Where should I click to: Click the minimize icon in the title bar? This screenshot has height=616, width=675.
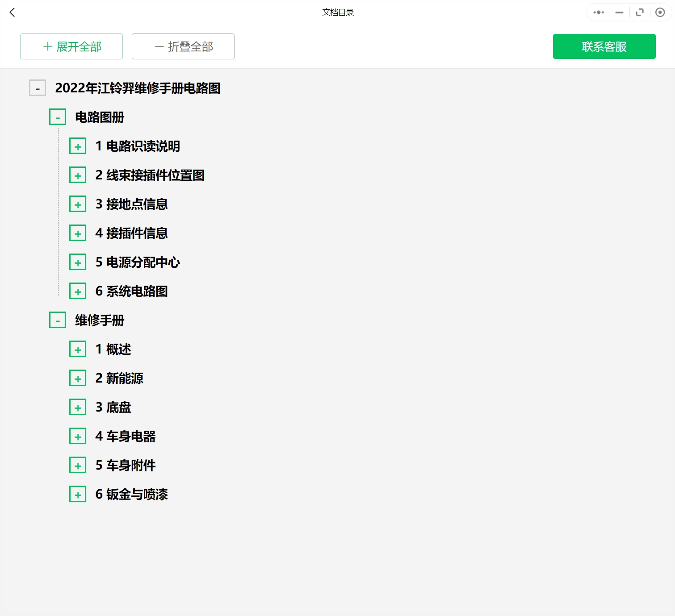(619, 12)
